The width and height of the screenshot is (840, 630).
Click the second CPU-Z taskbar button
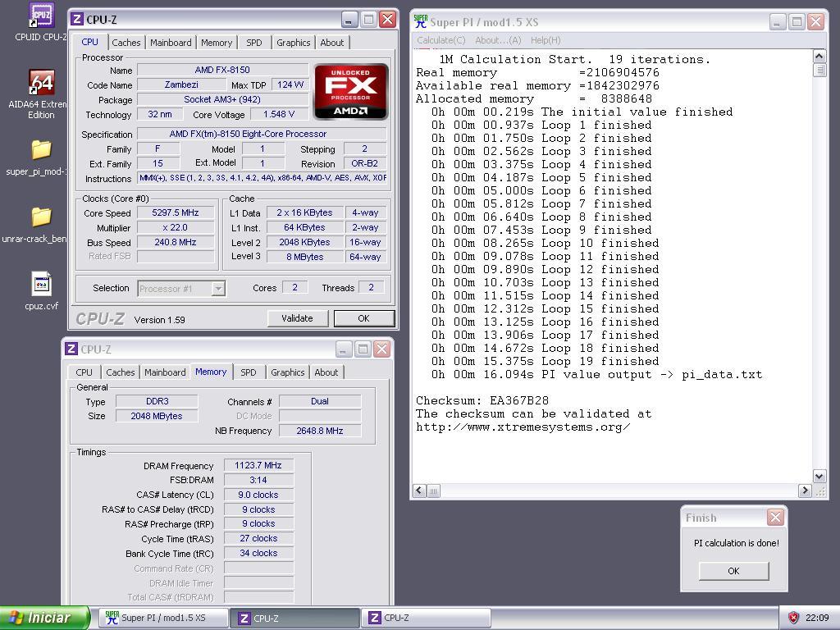point(427,618)
